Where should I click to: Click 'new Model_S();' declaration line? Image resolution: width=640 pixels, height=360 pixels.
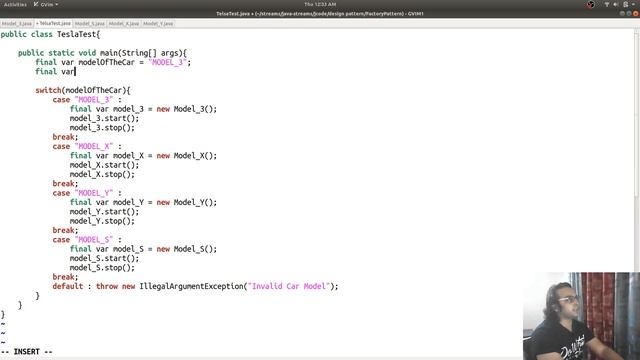click(x=143, y=249)
